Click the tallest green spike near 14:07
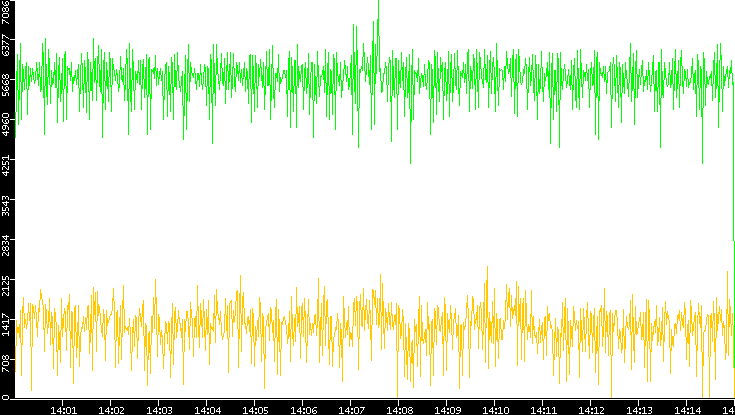Image resolution: width=735 pixels, height=415 pixels. click(378, 9)
